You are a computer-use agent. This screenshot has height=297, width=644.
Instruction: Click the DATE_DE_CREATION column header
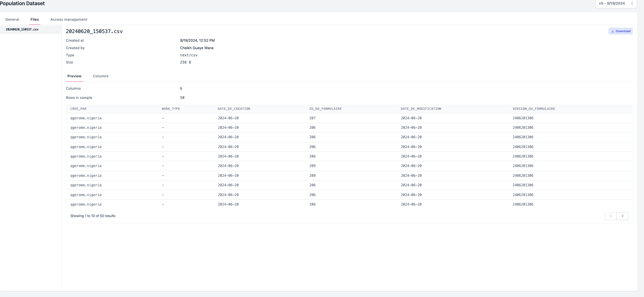click(x=234, y=109)
